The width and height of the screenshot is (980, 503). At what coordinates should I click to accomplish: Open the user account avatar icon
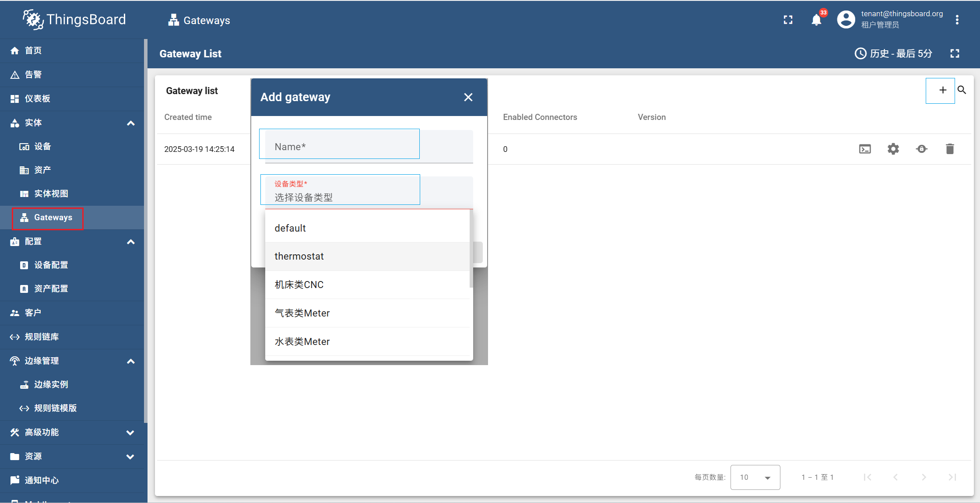point(846,20)
